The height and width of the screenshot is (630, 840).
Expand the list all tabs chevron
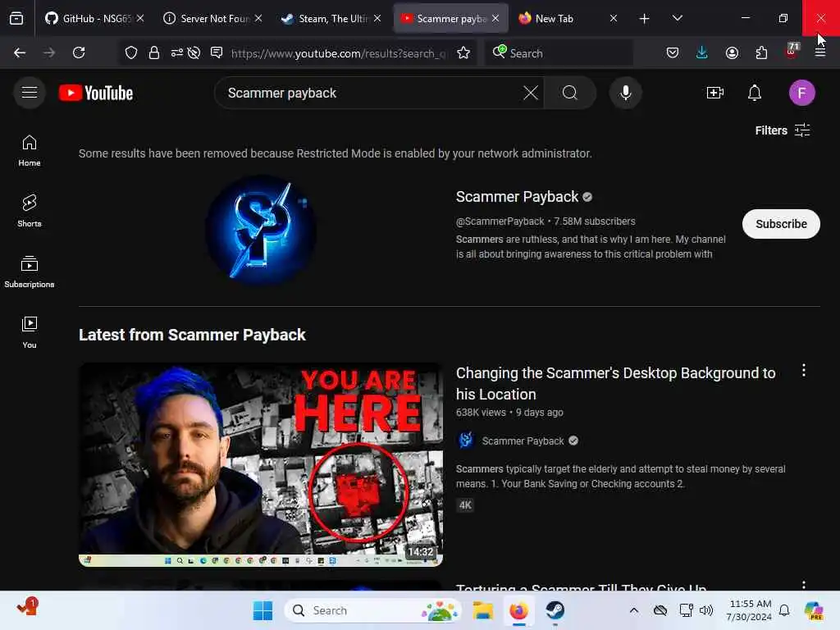point(677,18)
